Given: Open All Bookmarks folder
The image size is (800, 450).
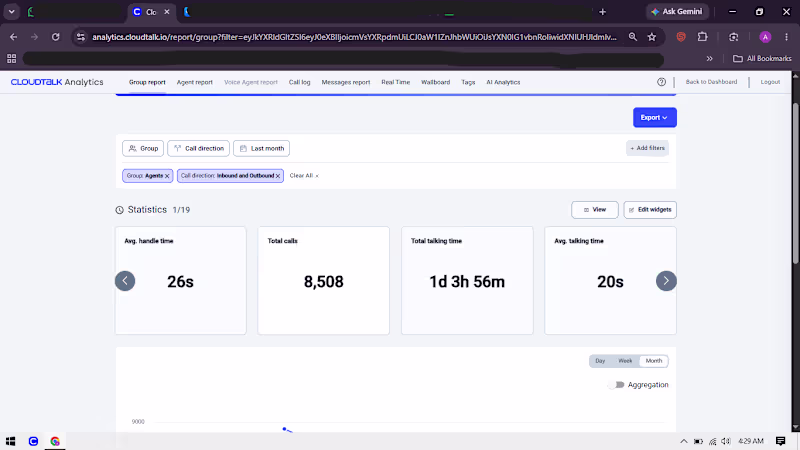Looking at the screenshot, I should click(x=762, y=59).
